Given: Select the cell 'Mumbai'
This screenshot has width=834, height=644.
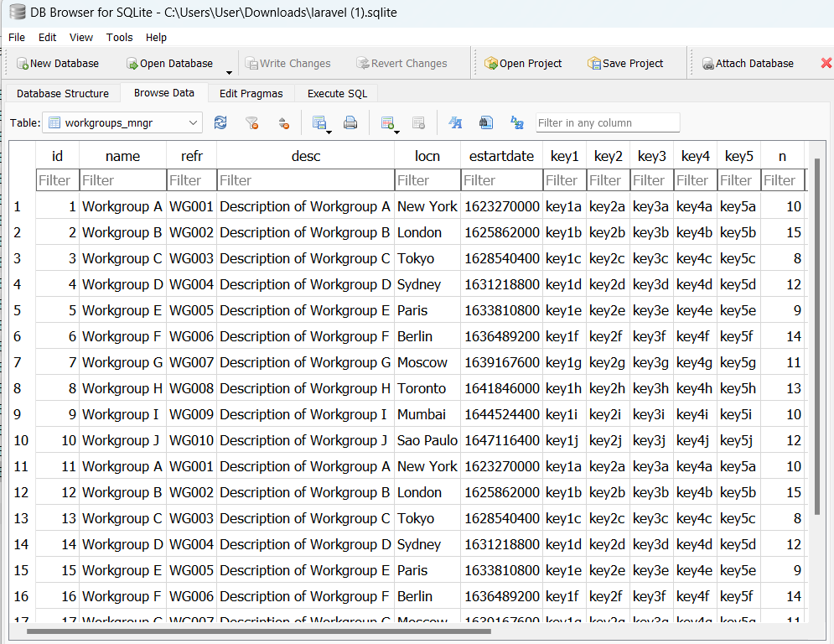Looking at the screenshot, I should pos(427,414).
